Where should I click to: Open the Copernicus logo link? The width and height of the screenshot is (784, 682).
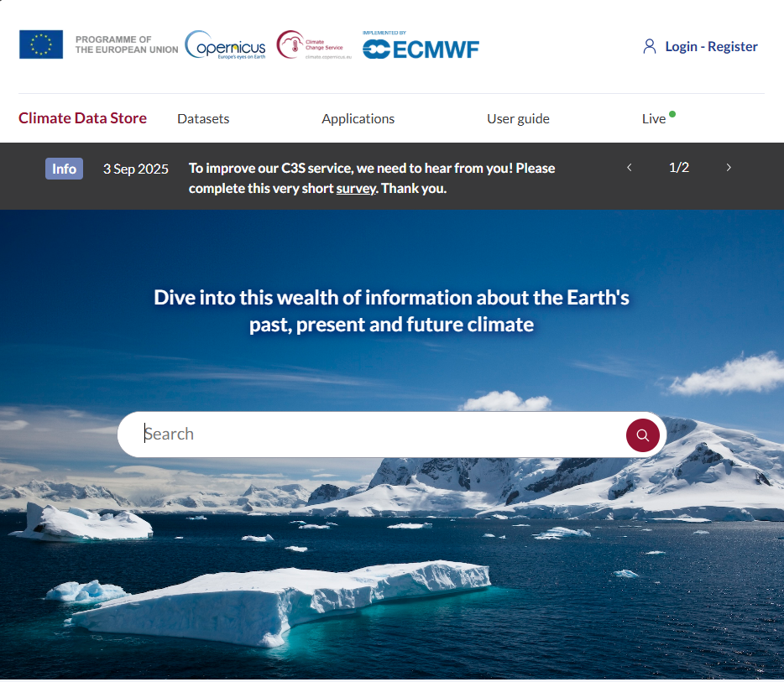click(225, 45)
